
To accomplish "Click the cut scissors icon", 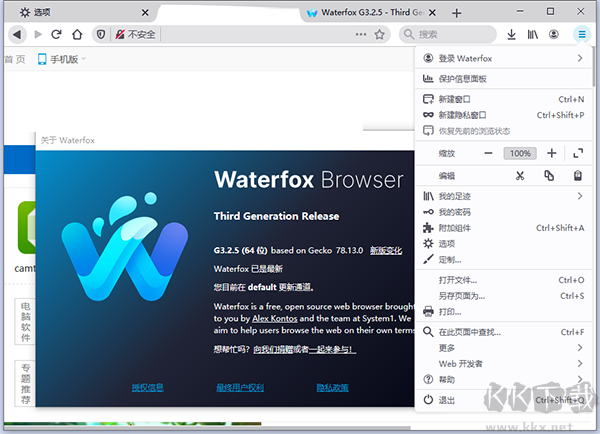I will click(520, 176).
